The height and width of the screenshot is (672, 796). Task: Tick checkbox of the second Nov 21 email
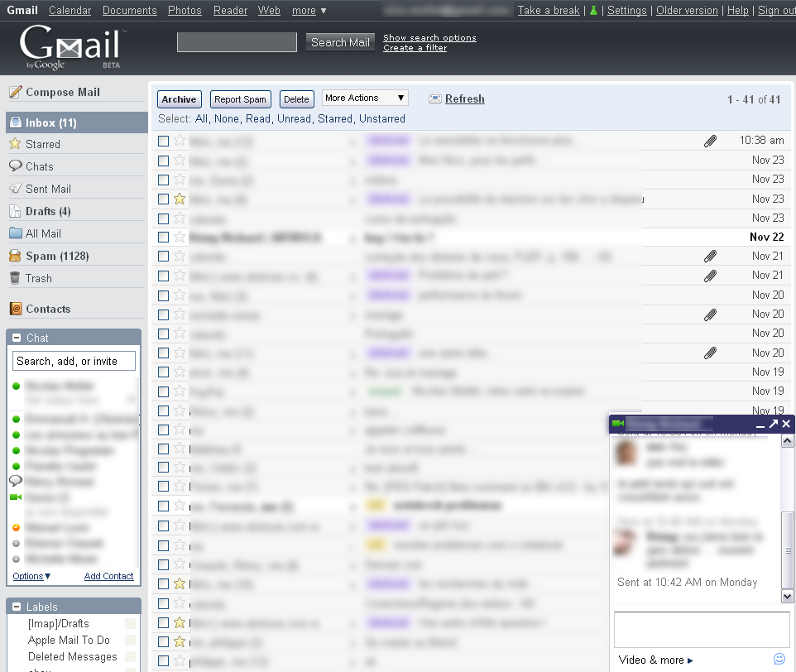point(164,276)
